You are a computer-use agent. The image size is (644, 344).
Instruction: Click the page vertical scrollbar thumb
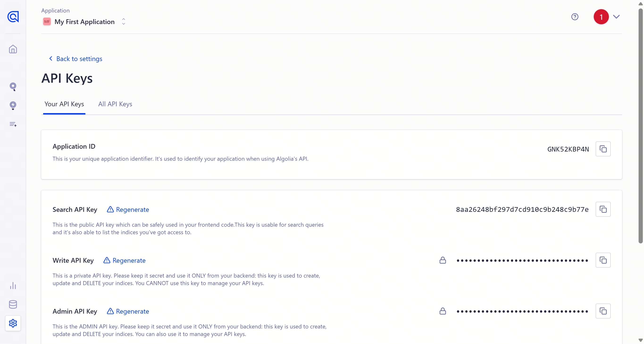point(640,126)
